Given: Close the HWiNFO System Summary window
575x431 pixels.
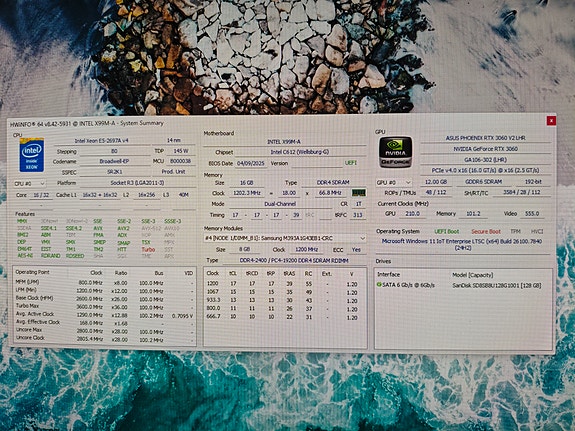Looking at the screenshot, I should pos(551,120).
